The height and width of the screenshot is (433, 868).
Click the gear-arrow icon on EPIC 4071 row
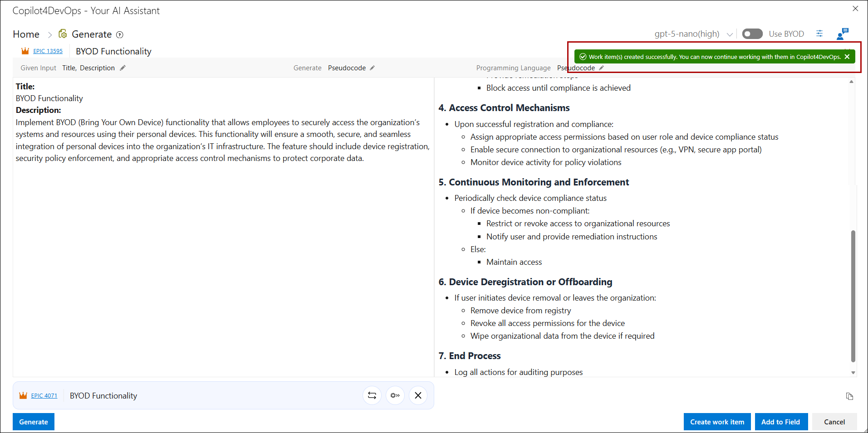pyautogui.click(x=395, y=395)
